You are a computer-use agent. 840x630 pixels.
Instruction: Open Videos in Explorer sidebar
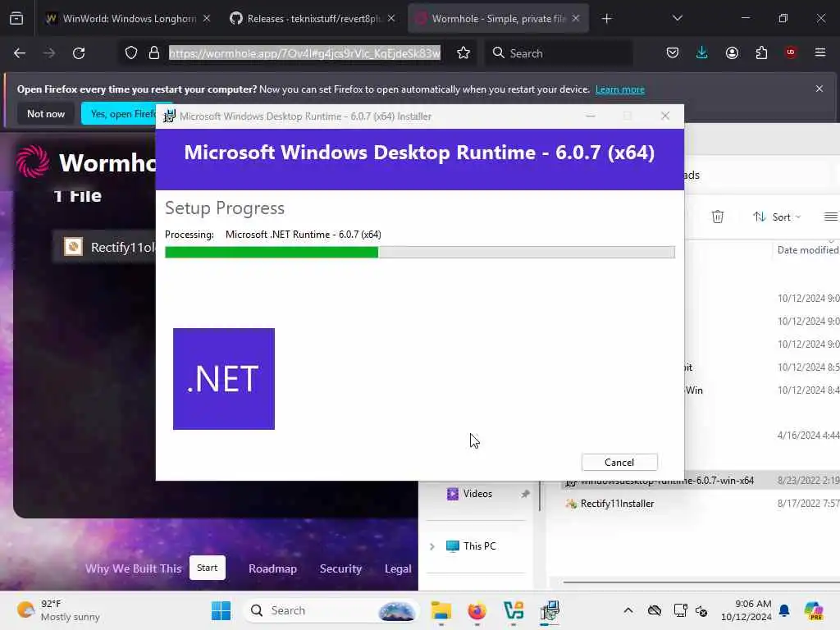[x=477, y=493]
